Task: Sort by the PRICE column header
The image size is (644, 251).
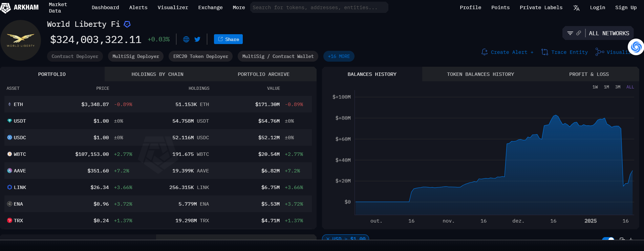Action: (103, 88)
